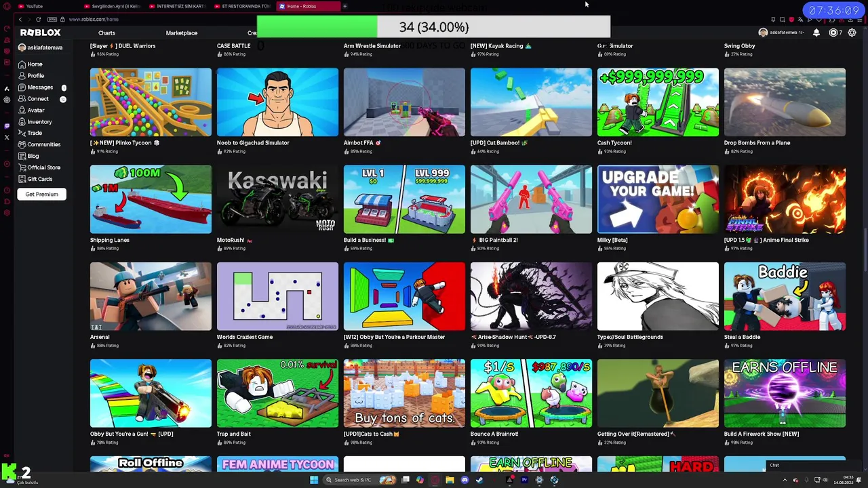Image resolution: width=868 pixels, height=488 pixels.
Task: Open Steal a Baddie thumbnail
Action: click(x=785, y=296)
